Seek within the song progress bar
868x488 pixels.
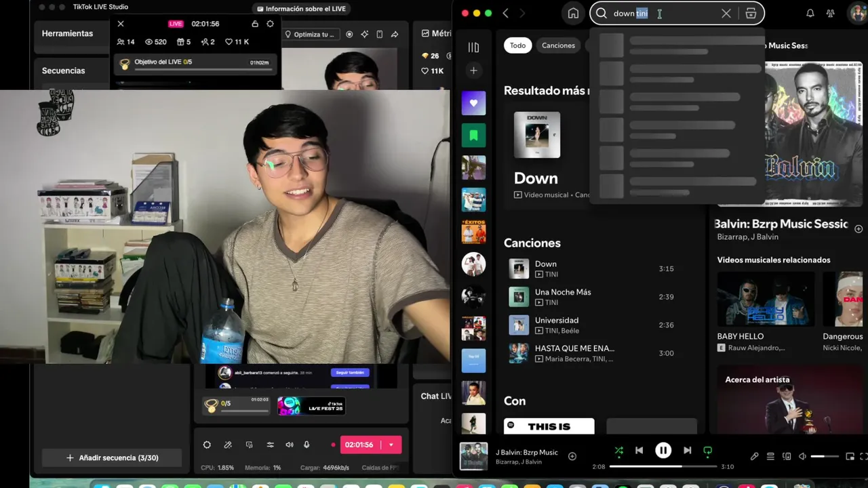point(663,466)
